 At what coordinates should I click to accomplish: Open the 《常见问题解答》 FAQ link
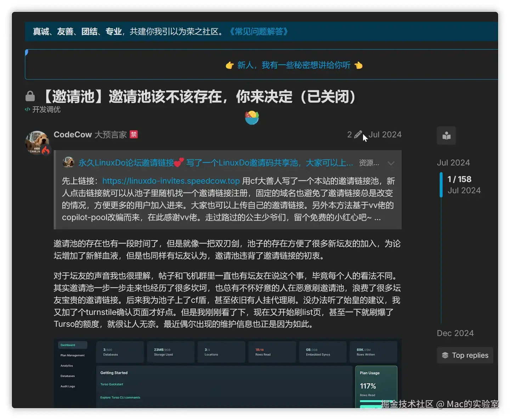tap(259, 32)
